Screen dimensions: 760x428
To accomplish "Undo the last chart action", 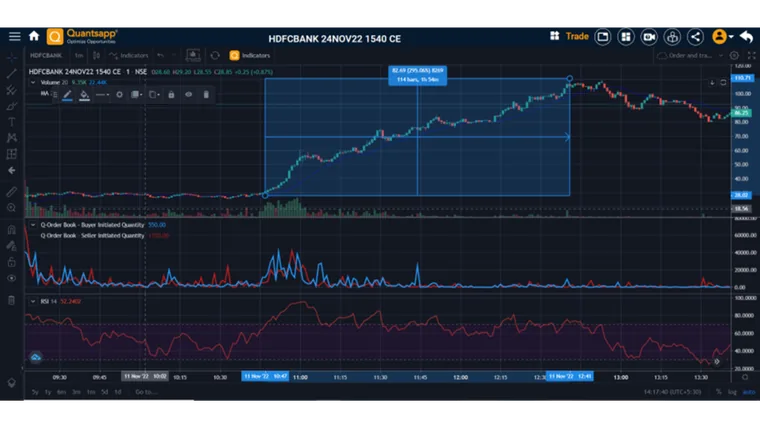I will tap(160, 55).
